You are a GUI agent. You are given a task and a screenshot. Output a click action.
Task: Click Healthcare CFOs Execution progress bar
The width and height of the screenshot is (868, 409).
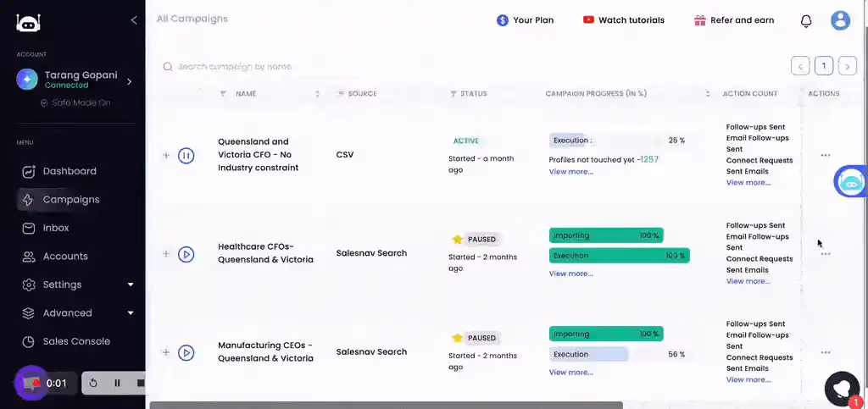(620, 256)
